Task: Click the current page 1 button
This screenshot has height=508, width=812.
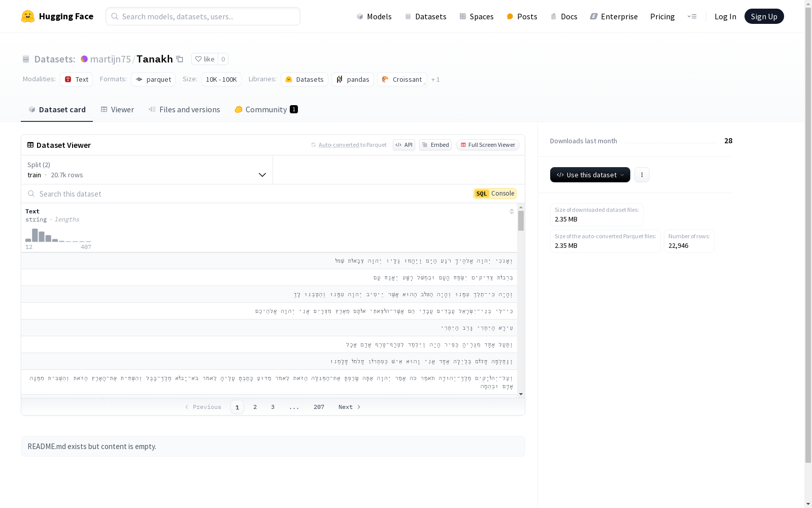Action: (237, 407)
